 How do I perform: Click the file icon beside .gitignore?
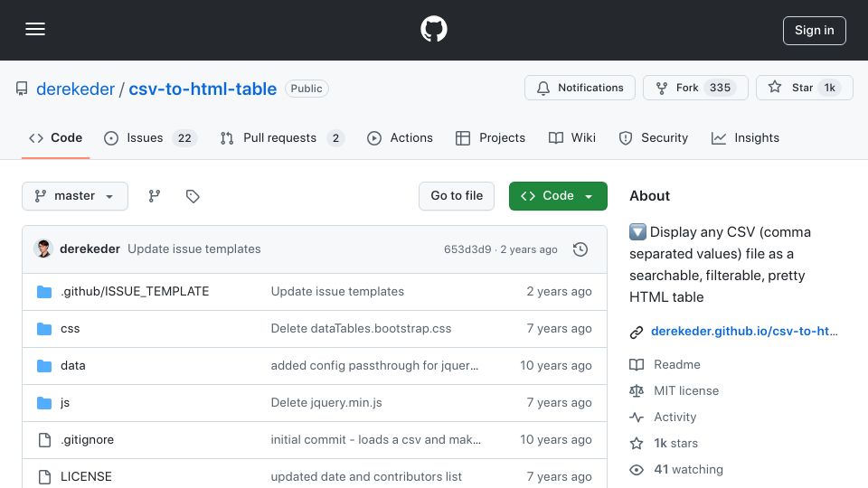44,440
